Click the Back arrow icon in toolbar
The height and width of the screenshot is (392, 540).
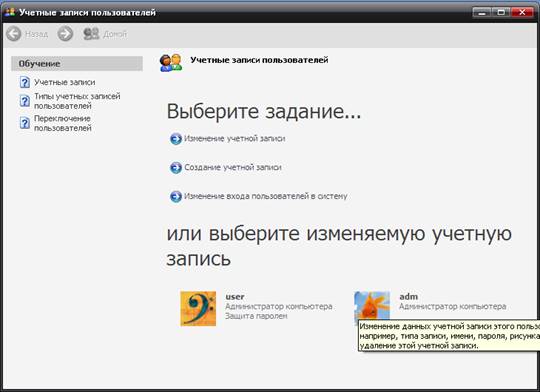(14, 34)
